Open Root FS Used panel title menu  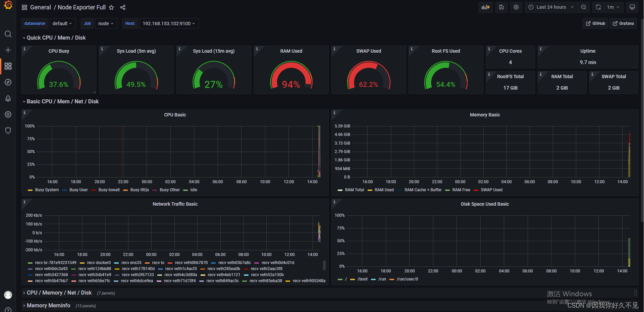click(x=446, y=51)
